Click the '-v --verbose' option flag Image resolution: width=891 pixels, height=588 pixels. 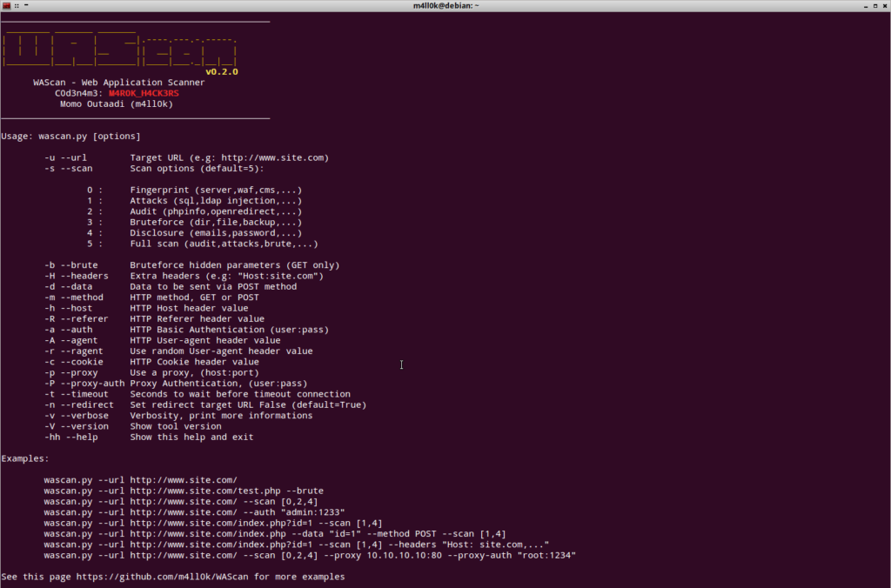tap(77, 416)
